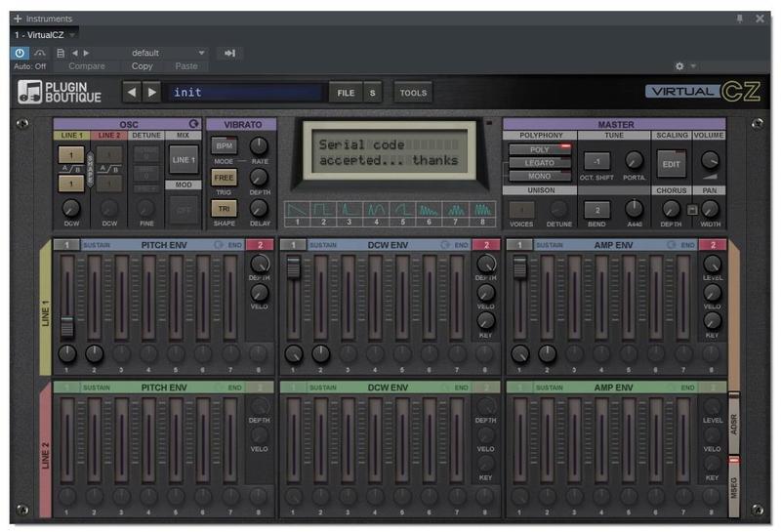Open the FILE menu button
Screen dimensions: 781x532
(x=346, y=93)
